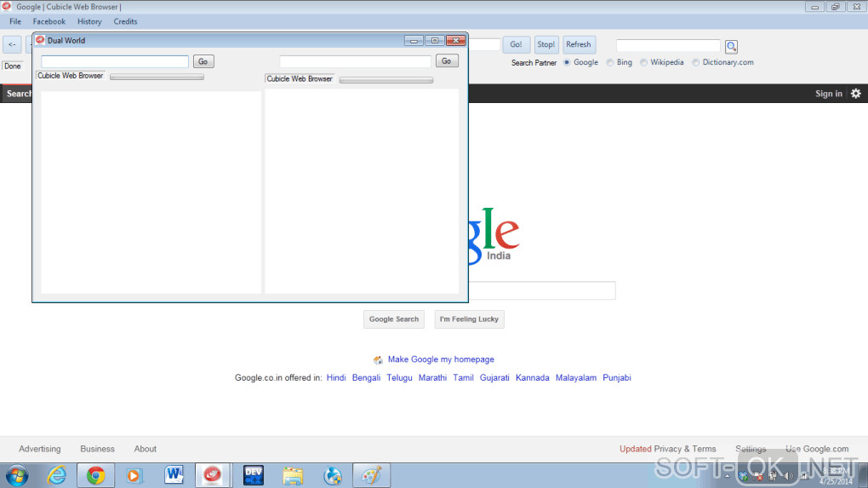Image resolution: width=868 pixels, height=488 pixels.
Task: Choose Malayalam language link
Action: coord(576,378)
